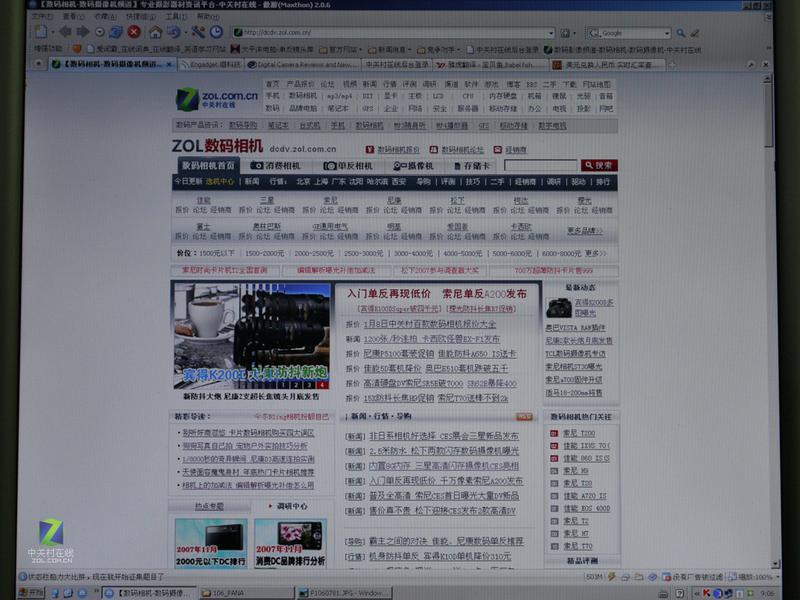Click the 数码相机首页 page tab
This screenshot has height=600, width=800.
pyautogui.click(x=208, y=166)
